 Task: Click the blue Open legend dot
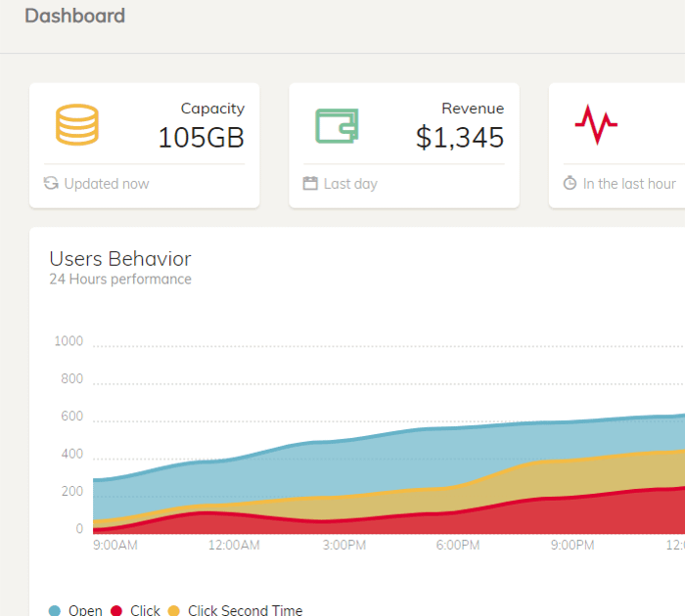55,610
